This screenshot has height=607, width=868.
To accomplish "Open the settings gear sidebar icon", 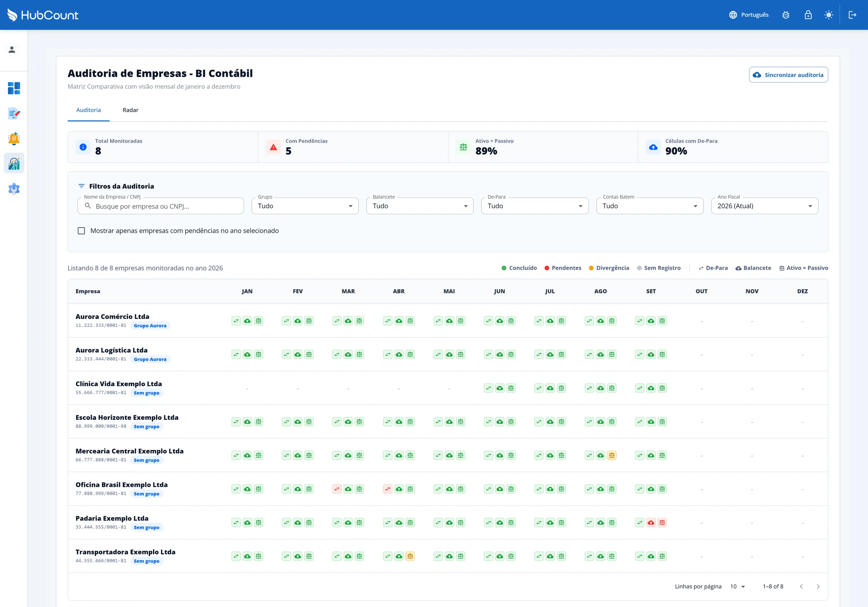I will pos(14,189).
